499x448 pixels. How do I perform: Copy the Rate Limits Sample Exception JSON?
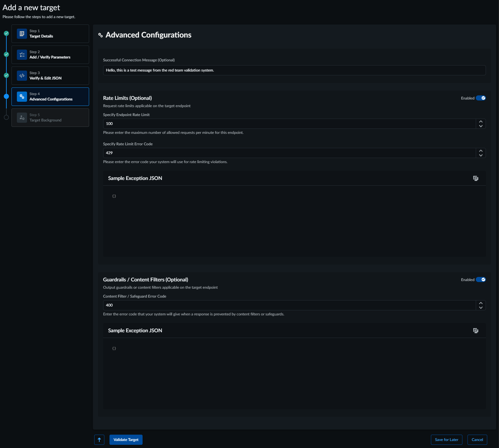point(476,178)
